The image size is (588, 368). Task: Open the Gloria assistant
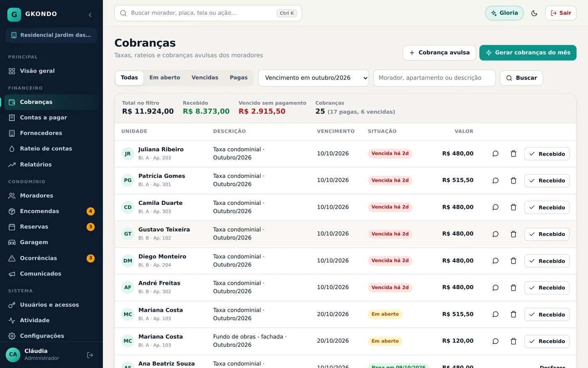(504, 13)
